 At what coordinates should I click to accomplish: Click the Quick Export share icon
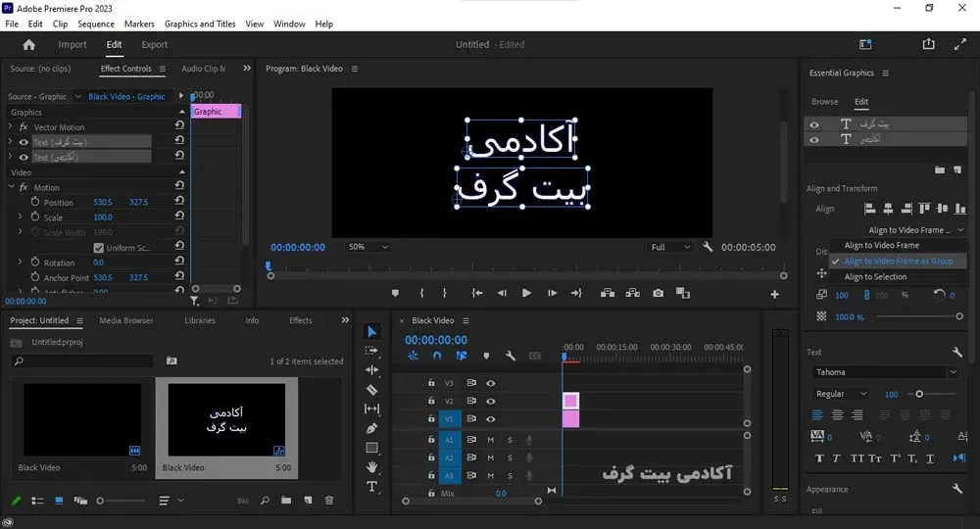click(x=929, y=44)
